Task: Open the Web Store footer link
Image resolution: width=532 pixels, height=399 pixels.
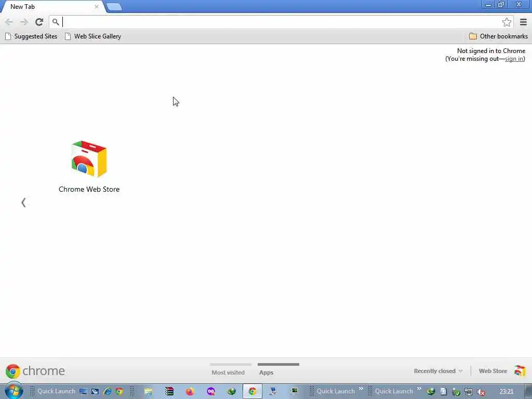Action: (x=493, y=371)
